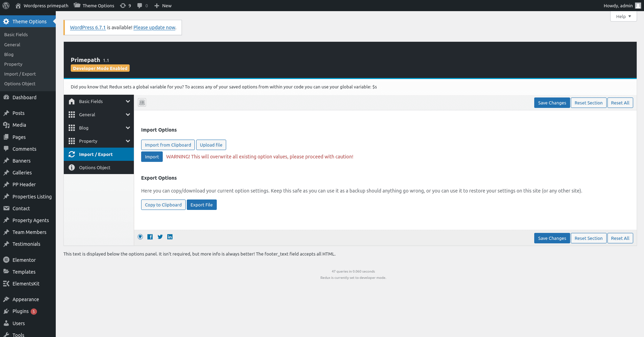Click top Reset Section button

pos(589,103)
